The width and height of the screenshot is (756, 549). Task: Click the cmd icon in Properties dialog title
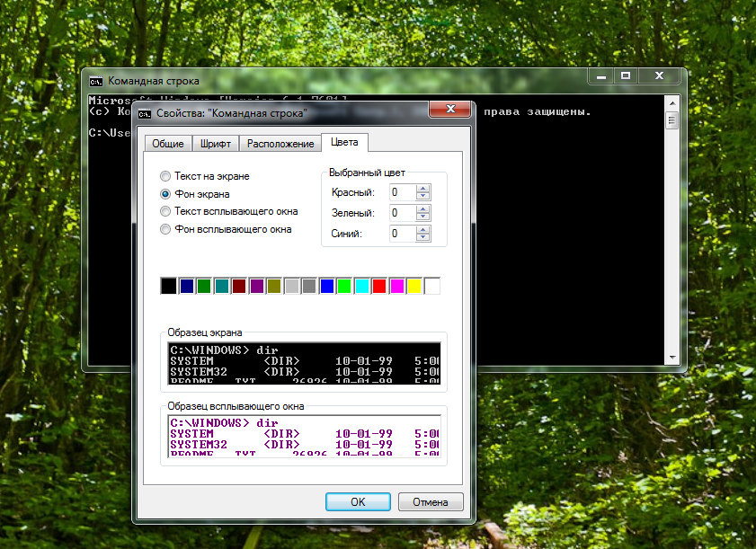(x=145, y=114)
